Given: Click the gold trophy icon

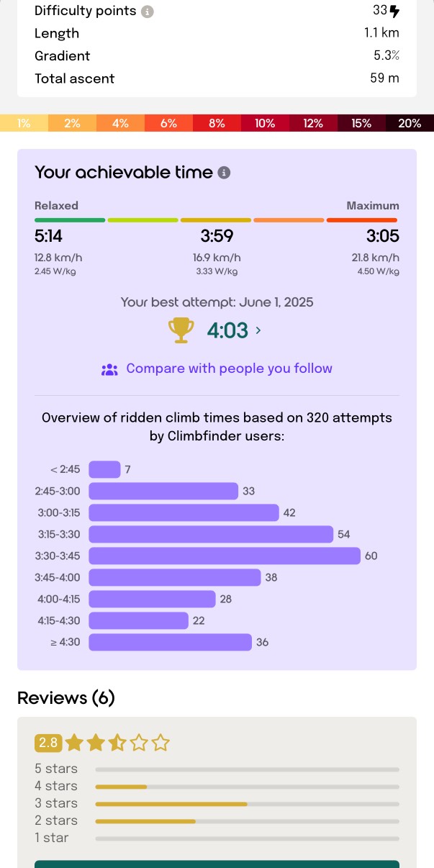Looking at the screenshot, I should (181, 330).
